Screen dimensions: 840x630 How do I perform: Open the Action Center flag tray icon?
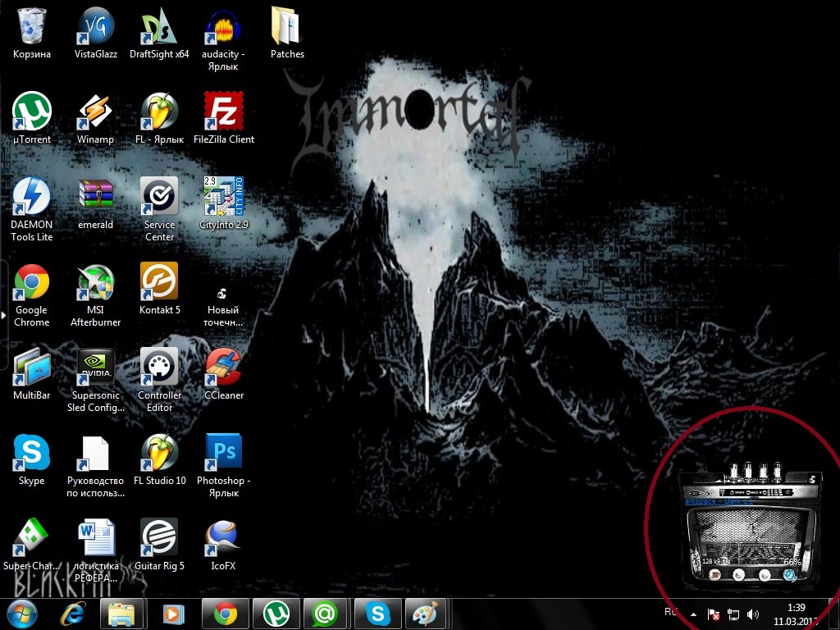tap(713, 614)
